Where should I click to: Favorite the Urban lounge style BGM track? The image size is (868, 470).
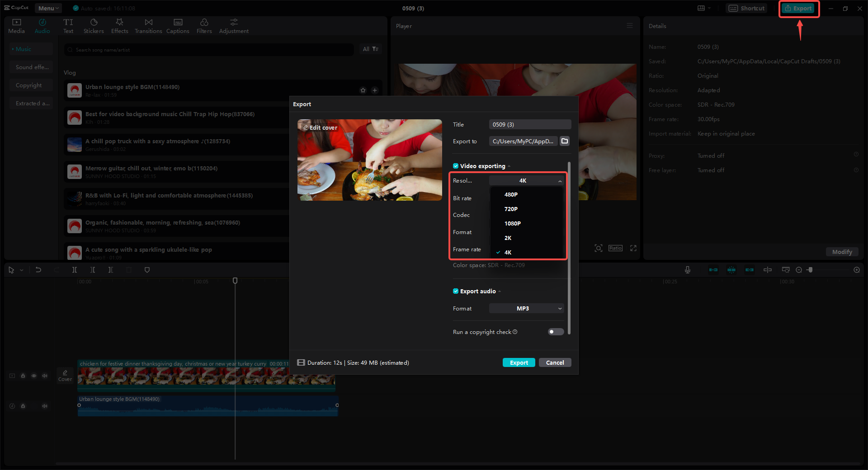click(x=363, y=90)
